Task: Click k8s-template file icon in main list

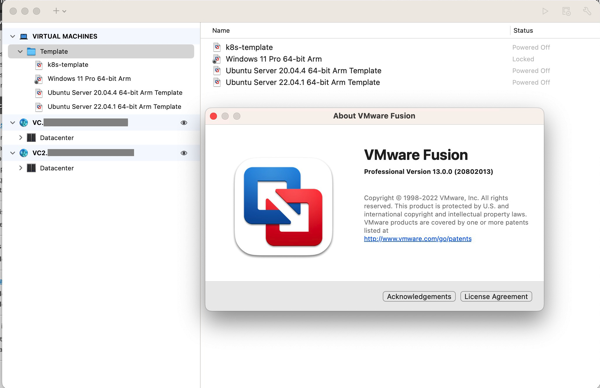Action: pos(217,47)
